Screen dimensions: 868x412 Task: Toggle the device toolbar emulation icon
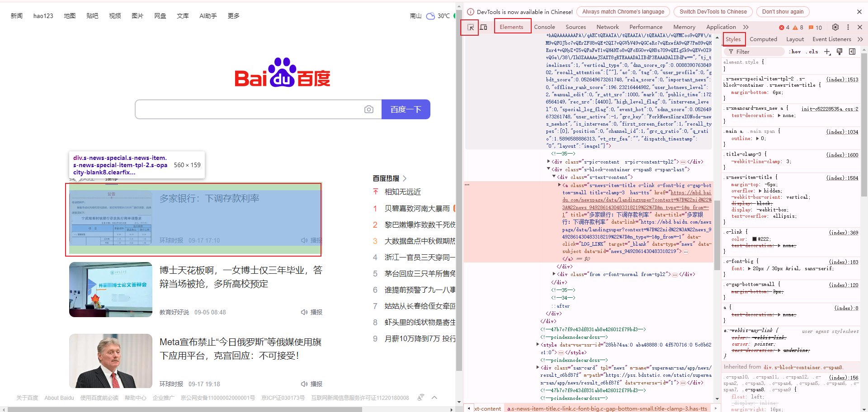click(483, 27)
